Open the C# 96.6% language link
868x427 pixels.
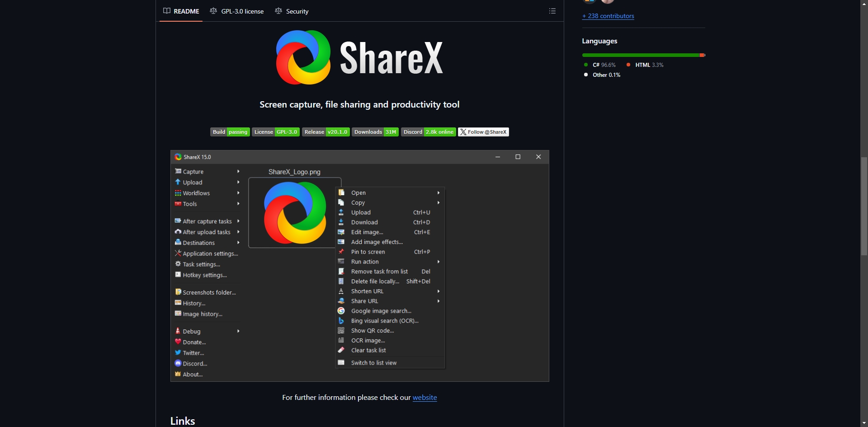tap(600, 65)
